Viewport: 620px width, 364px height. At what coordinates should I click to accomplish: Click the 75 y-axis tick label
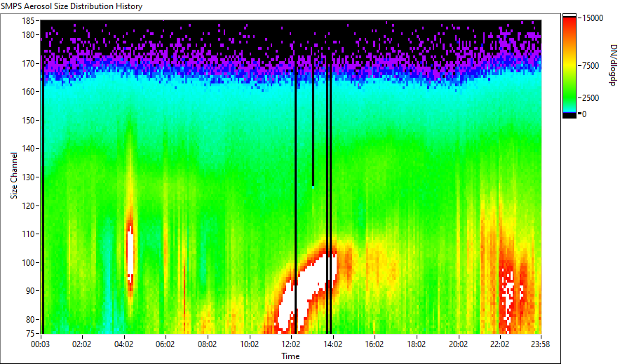[29, 334]
